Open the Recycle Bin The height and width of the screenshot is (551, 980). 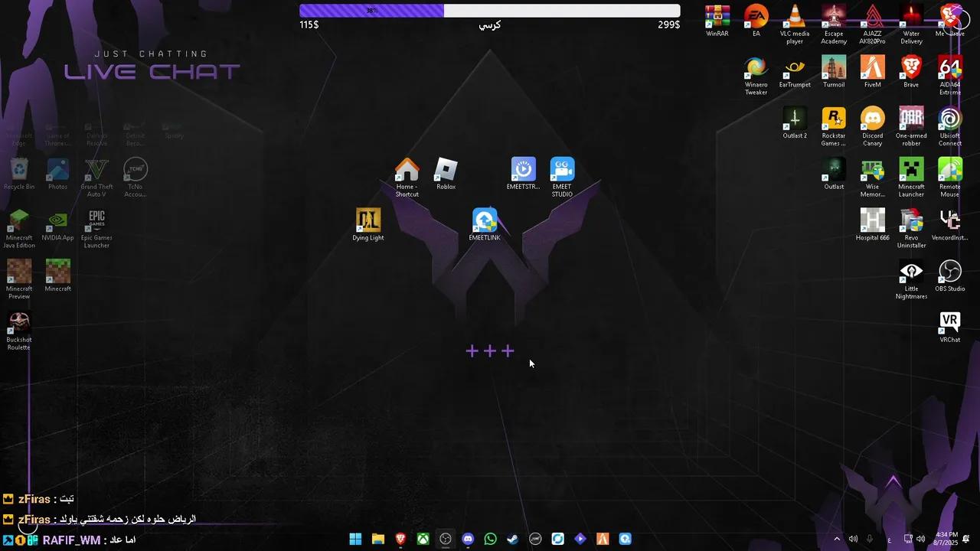(x=19, y=174)
